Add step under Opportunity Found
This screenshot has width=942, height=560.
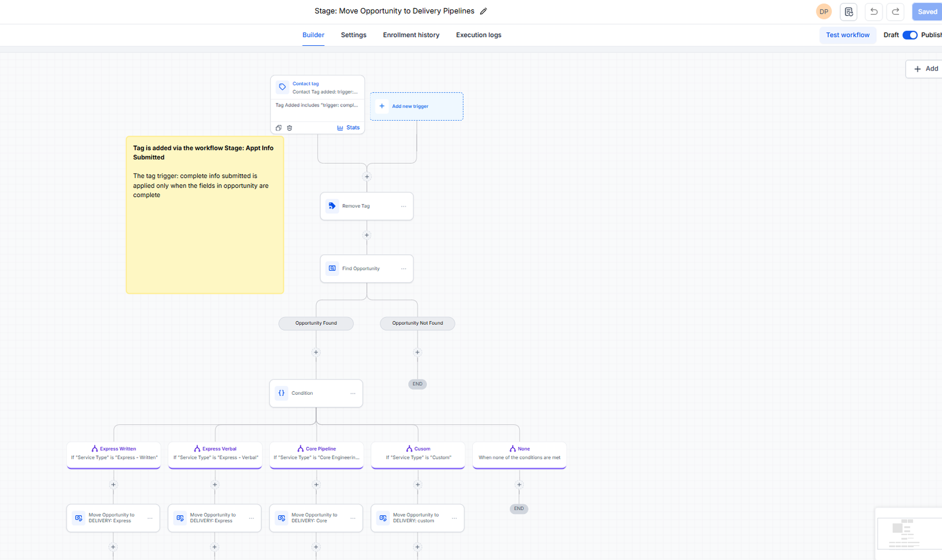tap(316, 352)
